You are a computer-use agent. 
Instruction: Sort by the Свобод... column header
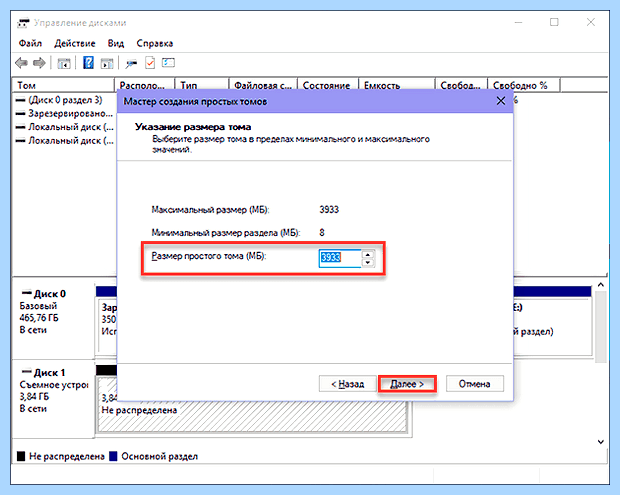pyautogui.click(x=461, y=85)
